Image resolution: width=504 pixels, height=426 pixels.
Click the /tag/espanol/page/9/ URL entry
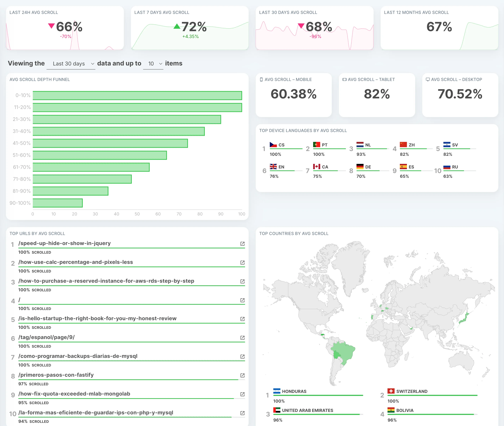point(46,337)
